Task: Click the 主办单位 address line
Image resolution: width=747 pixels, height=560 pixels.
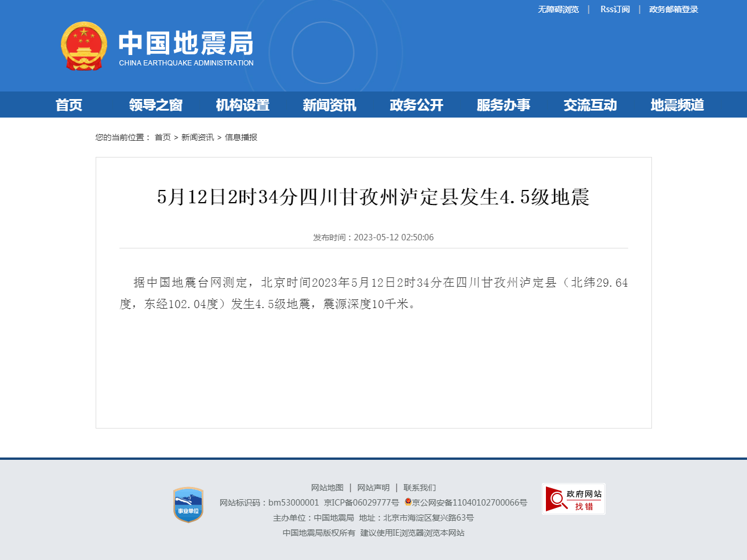Action: (x=374, y=518)
